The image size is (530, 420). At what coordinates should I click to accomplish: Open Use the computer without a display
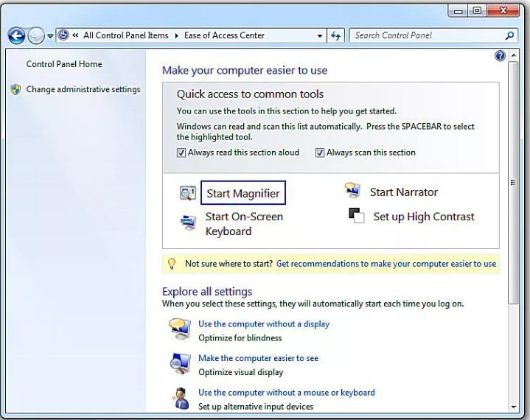pyautogui.click(x=264, y=323)
